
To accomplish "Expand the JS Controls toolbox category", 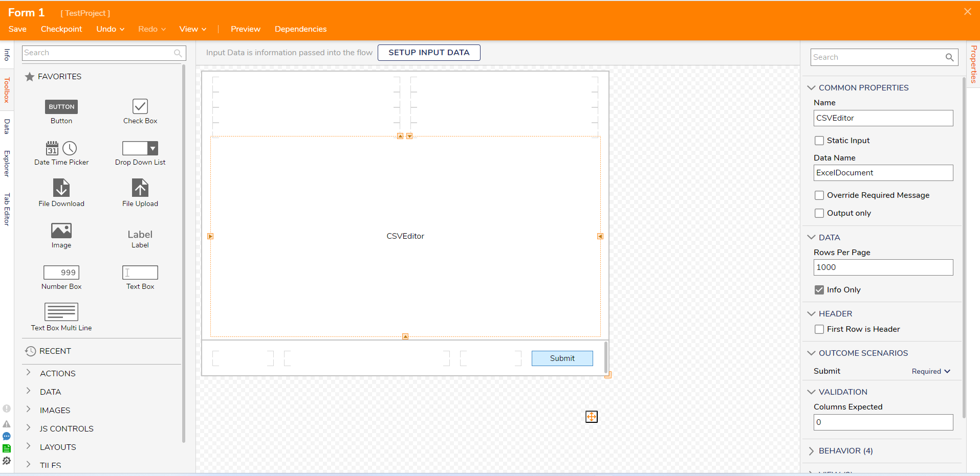I will [29, 428].
